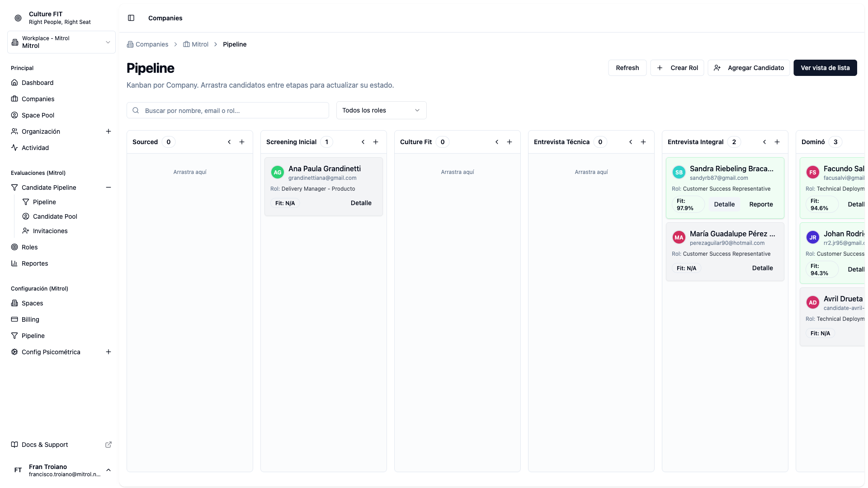Open Billing settings
Screen dimensions: 868x488
coord(30,319)
